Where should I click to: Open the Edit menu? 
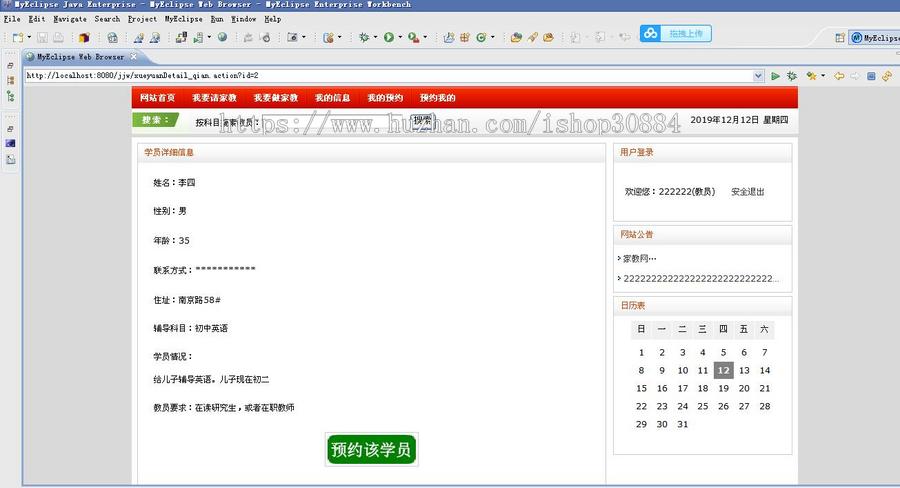(x=37, y=19)
